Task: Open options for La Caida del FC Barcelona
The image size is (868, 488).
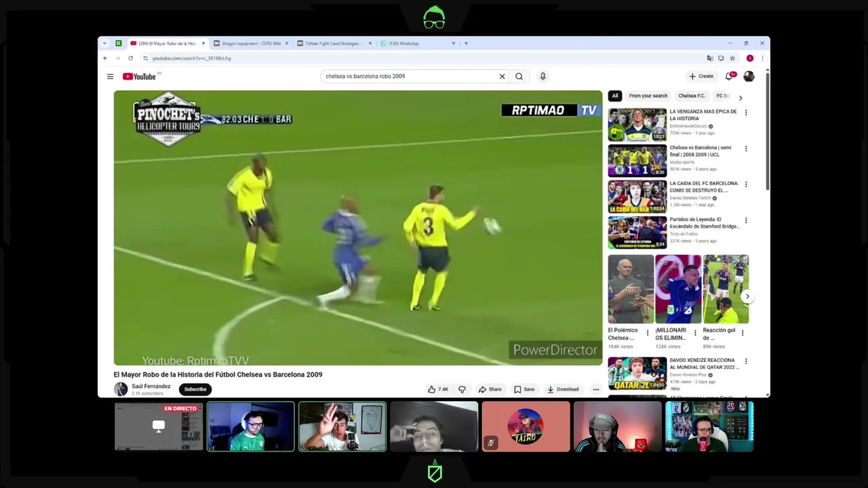Action: (x=746, y=184)
